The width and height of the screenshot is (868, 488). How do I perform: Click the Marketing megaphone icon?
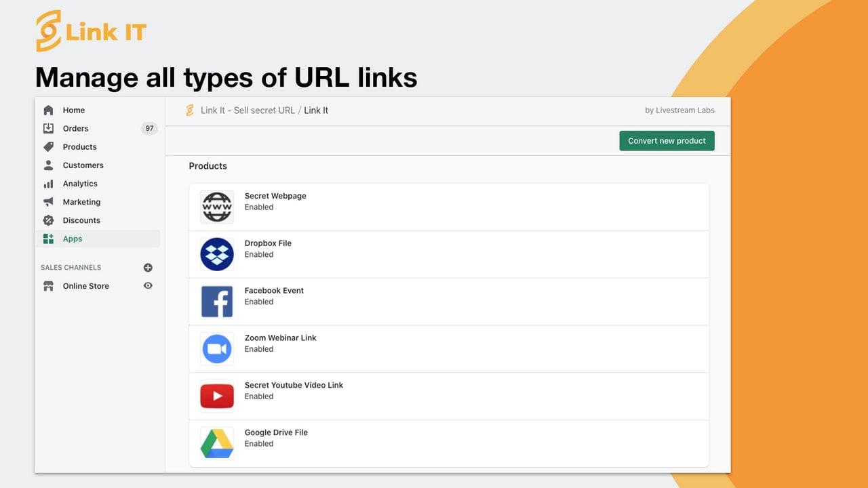48,202
